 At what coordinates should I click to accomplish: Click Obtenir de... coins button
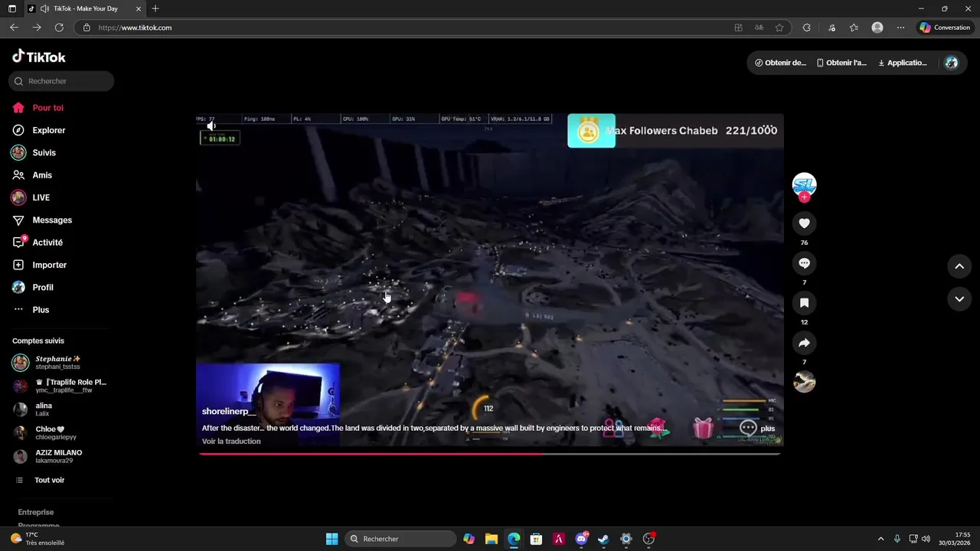[780, 63]
